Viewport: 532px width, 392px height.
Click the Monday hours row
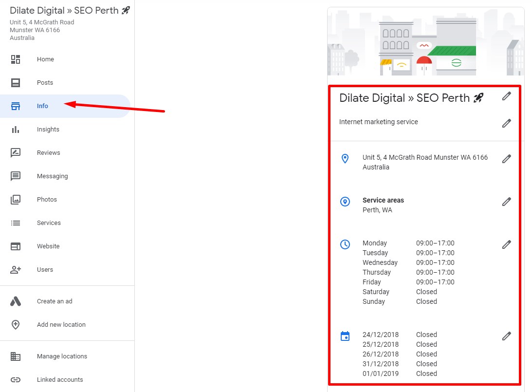(408, 243)
